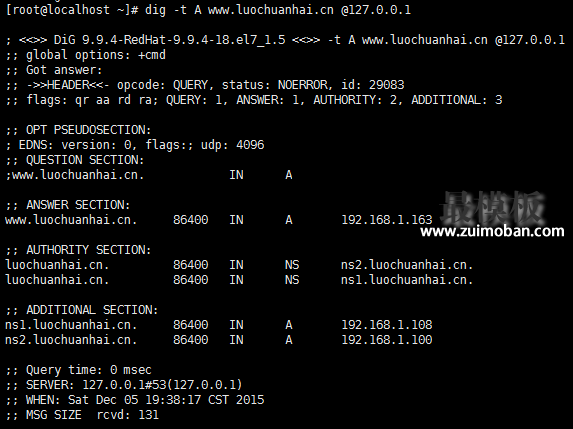Click the www.zuimoban.com watermark link

tap(492, 231)
